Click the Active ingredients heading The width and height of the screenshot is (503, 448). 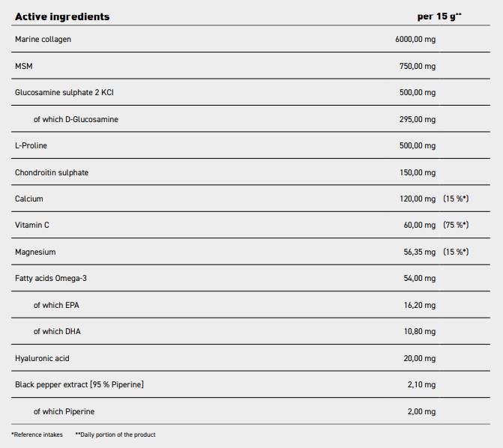62,16
